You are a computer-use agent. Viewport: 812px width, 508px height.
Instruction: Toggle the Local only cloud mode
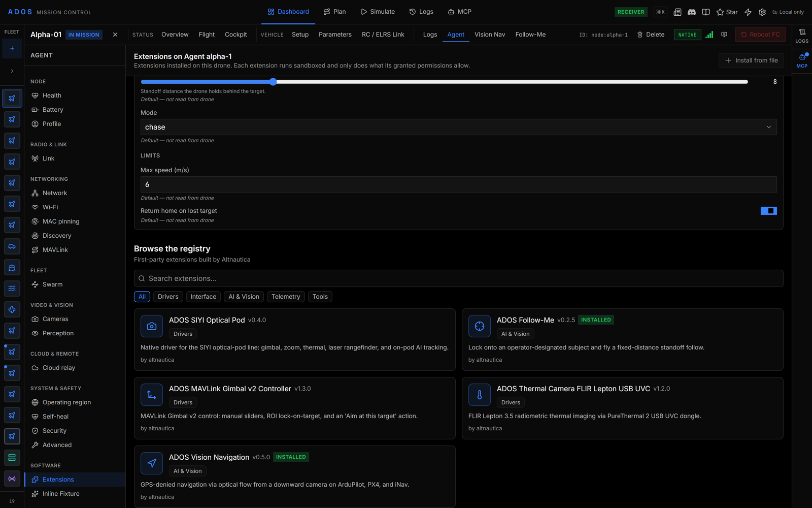pyautogui.click(x=788, y=12)
